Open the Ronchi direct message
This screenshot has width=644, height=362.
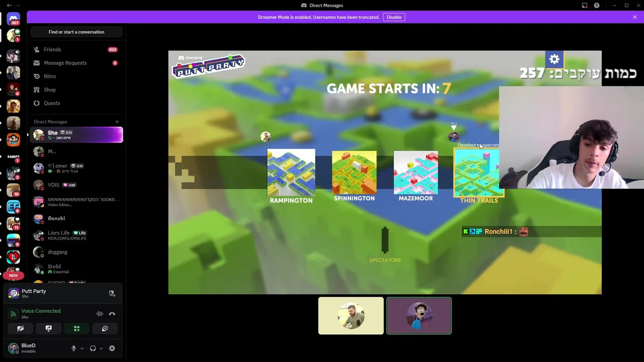(x=76, y=218)
